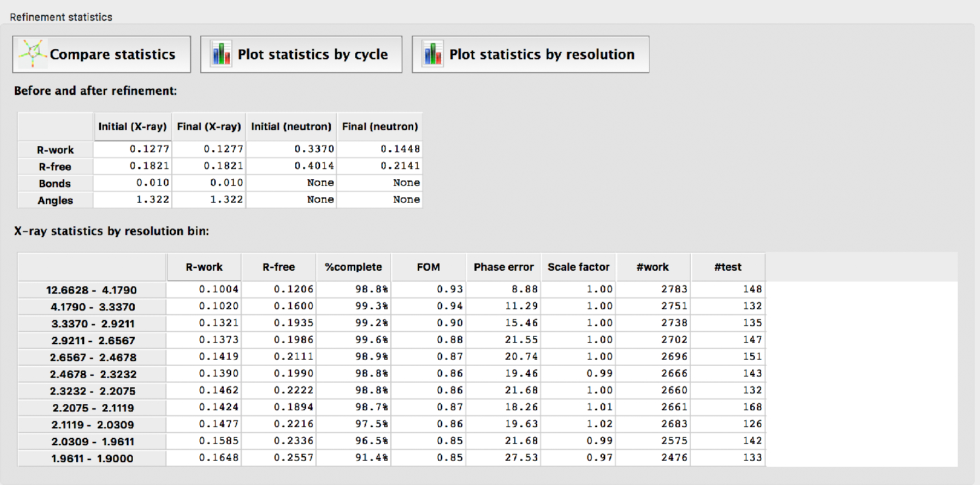Click the Scale factor column header

pos(578,267)
